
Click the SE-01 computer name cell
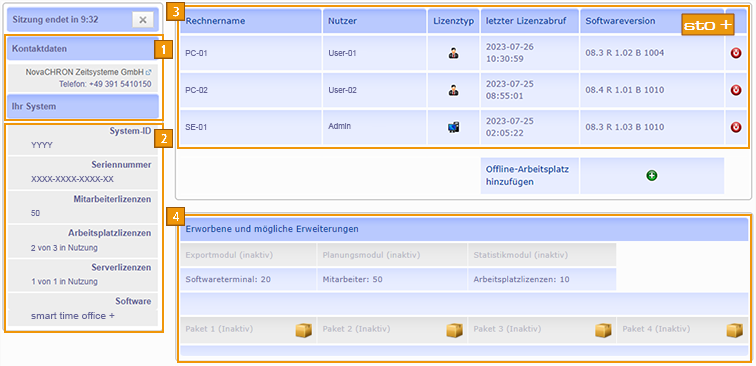[x=251, y=127]
